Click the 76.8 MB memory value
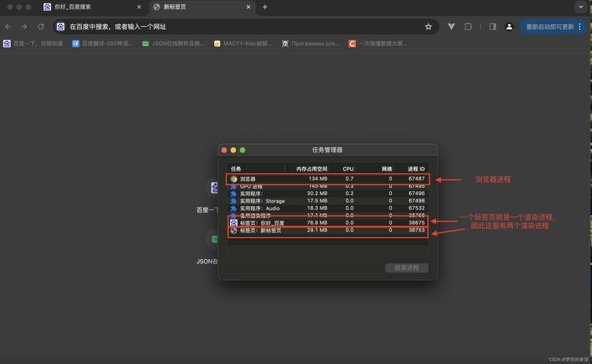 tap(317, 223)
